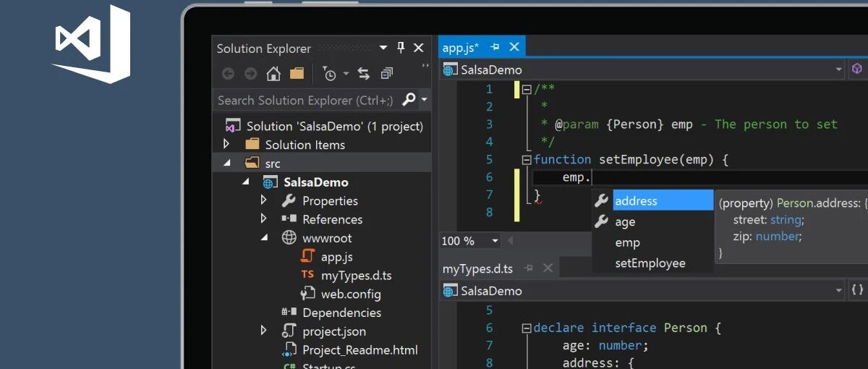The width and height of the screenshot is (868, 369).
Task: Click Sync with Active Document arrows icon
Action: tap(364, 73)
